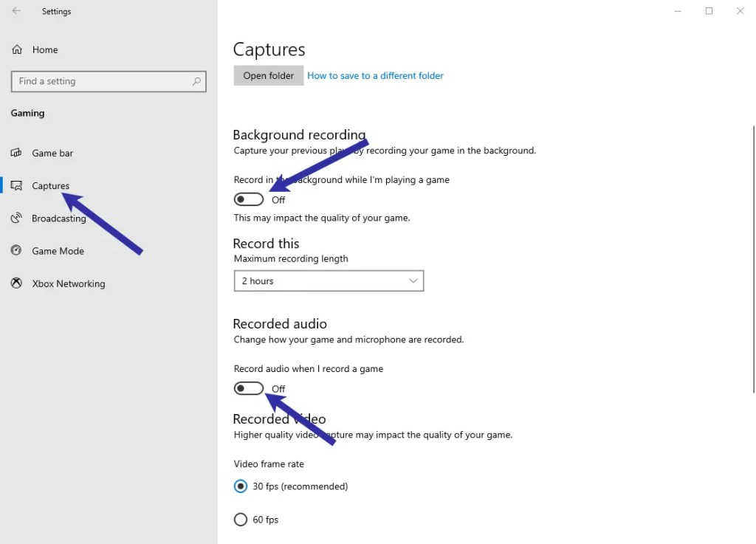Click the 2 hours dropdown chevron

[413, 281]
